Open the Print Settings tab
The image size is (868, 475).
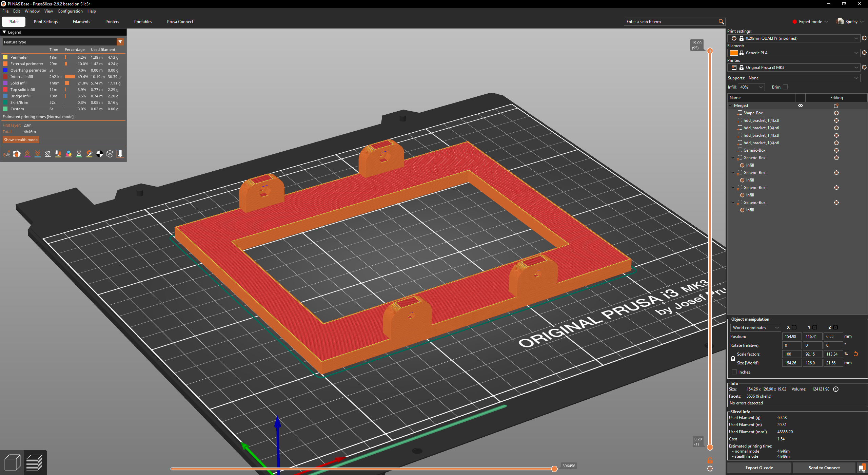point(46,22)
